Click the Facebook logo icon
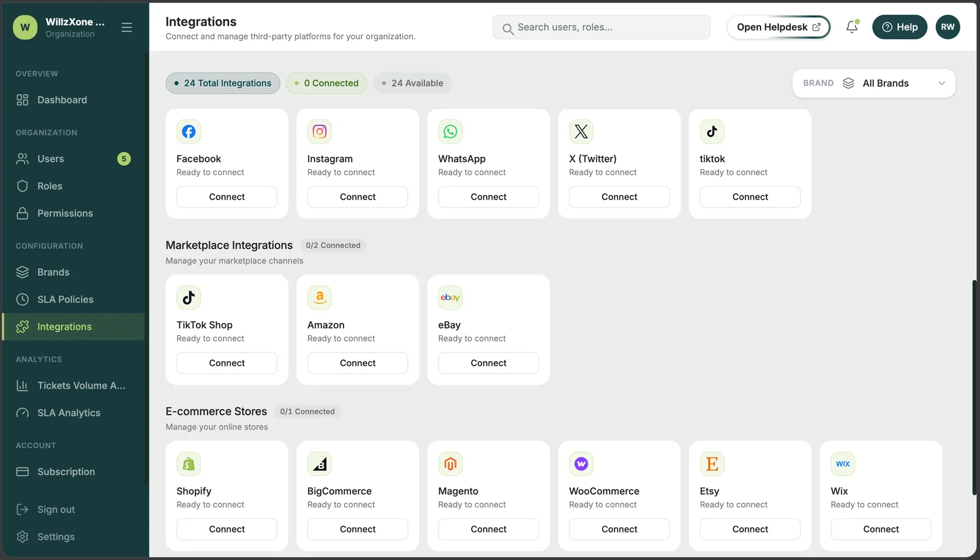The height and width of the screenshot is (560, 980). 189,132
